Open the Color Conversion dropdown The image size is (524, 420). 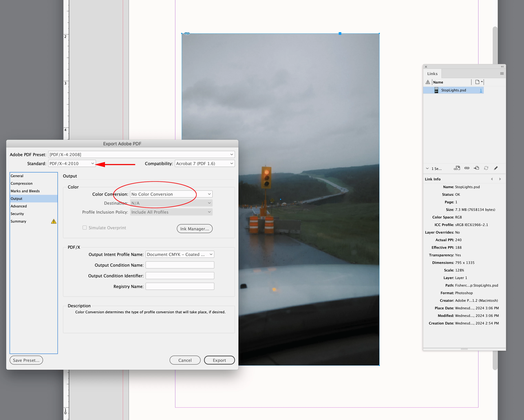(171, 194)
